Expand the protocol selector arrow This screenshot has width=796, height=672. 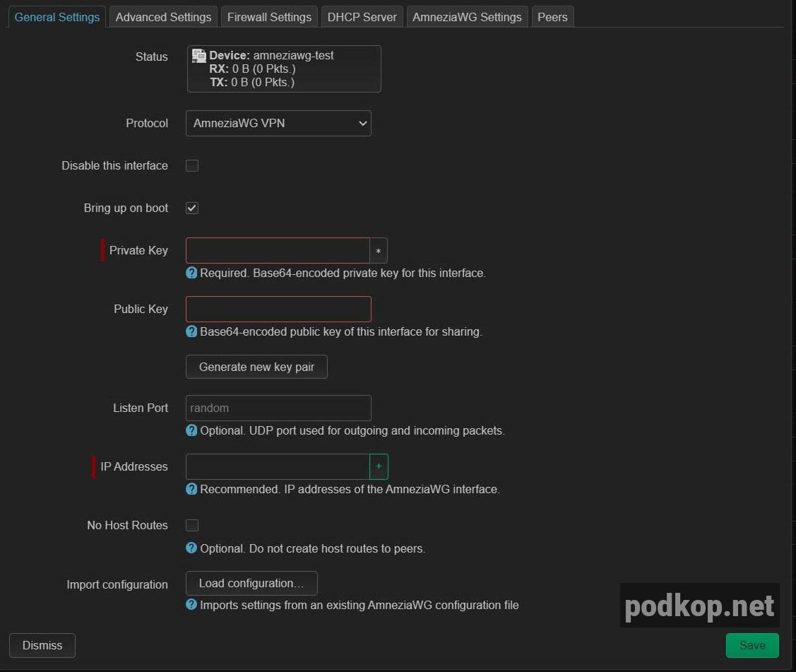pos(363,123)
